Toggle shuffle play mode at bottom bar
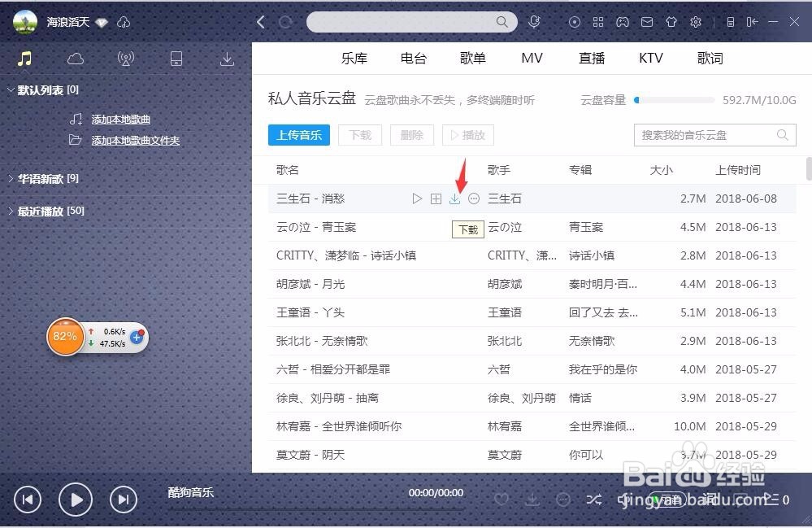The width and height of the screenshot is (812, 528). (595, 500)
